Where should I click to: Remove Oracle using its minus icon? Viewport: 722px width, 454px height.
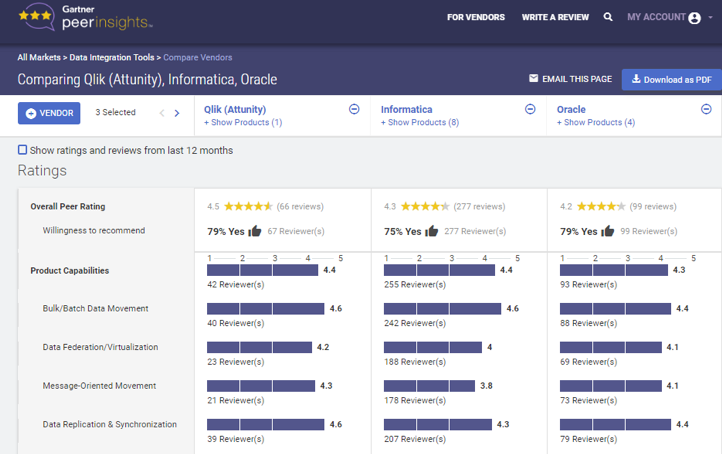pos(706,109)
